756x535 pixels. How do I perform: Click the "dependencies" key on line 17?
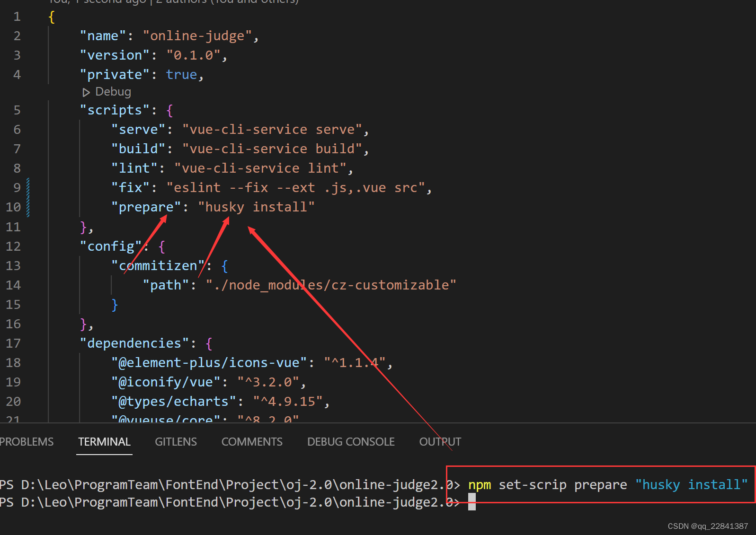(x=134, y=343)
